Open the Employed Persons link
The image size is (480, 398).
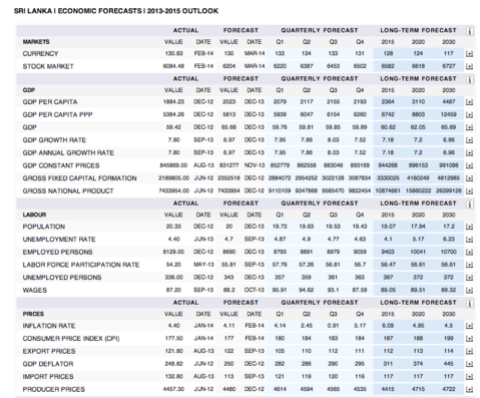57,252
